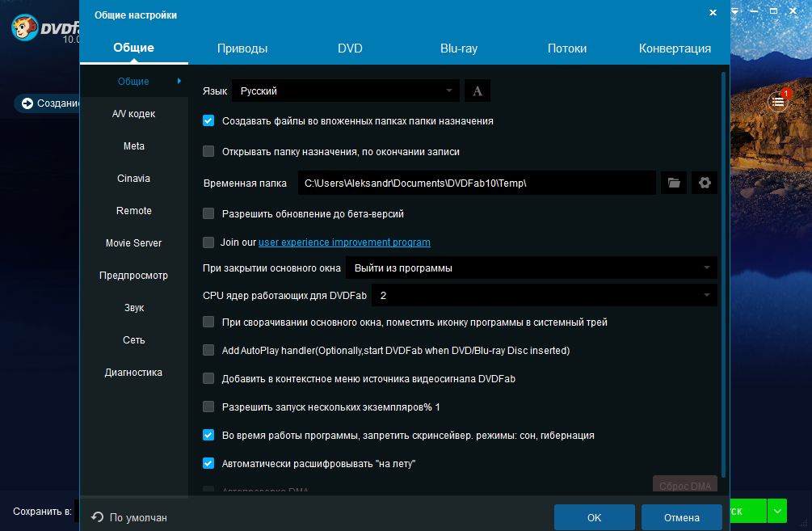
Task: Click the arrow beside the Общие sidebar item
Action: [179, 81]
